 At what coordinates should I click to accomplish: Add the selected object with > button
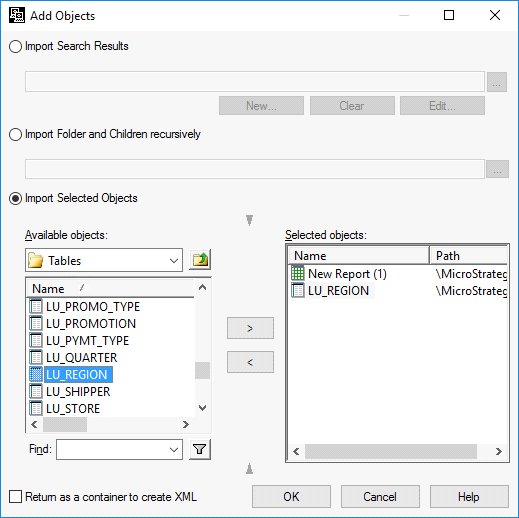[250, 328]
